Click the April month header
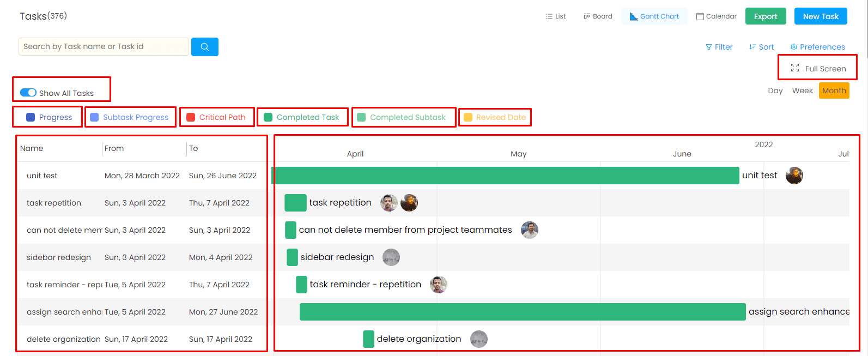 click(x=355, y=154)
